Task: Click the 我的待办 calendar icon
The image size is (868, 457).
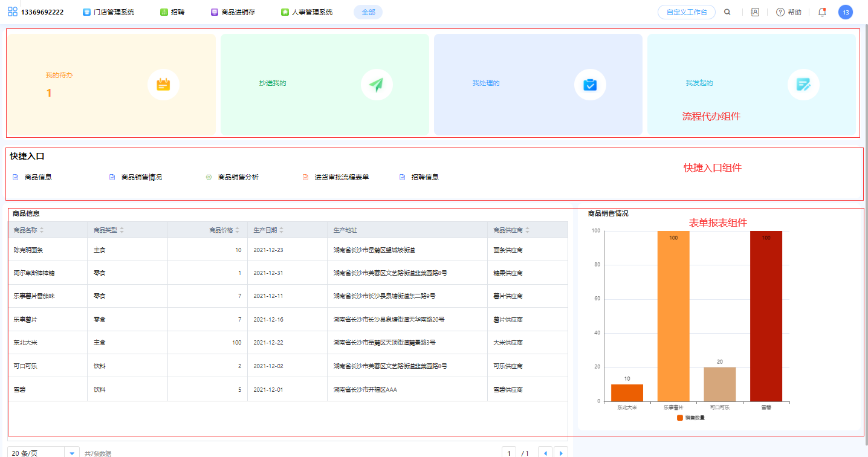Action: click(x=163, y=85)
